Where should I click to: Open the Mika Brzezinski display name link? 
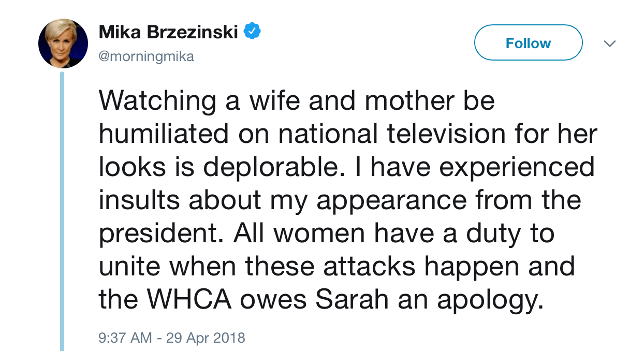[x=168, y=33]
